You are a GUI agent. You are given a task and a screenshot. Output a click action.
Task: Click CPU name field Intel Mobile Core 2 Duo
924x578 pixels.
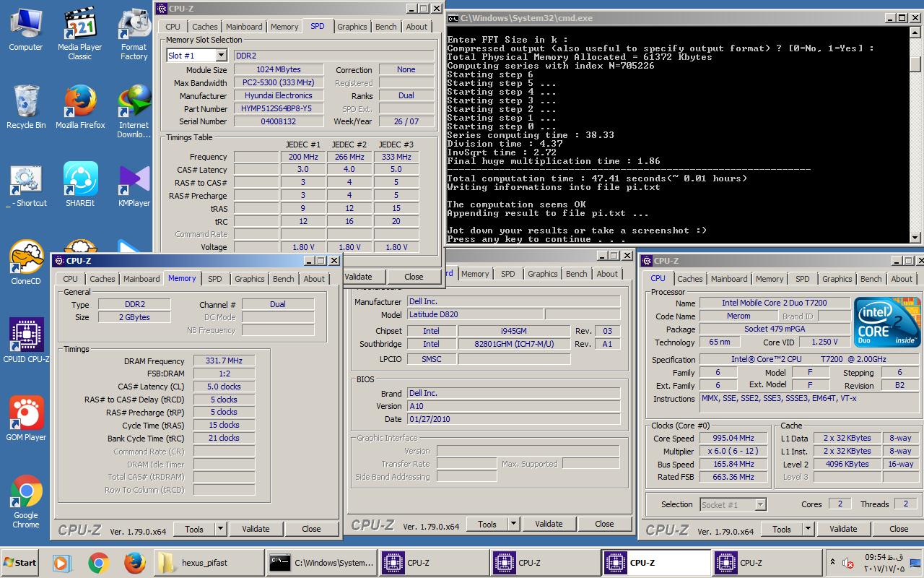pyautogui.click(x=775, y=303)
